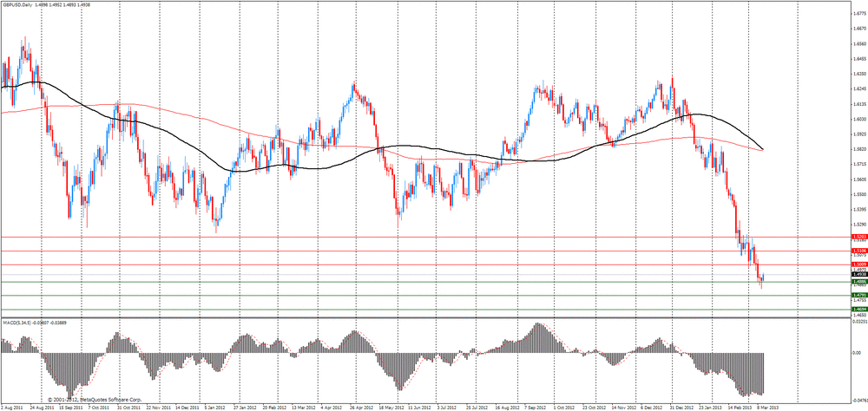Click the 7 Oct 2011 date label
868x411 pixels.
97,407
